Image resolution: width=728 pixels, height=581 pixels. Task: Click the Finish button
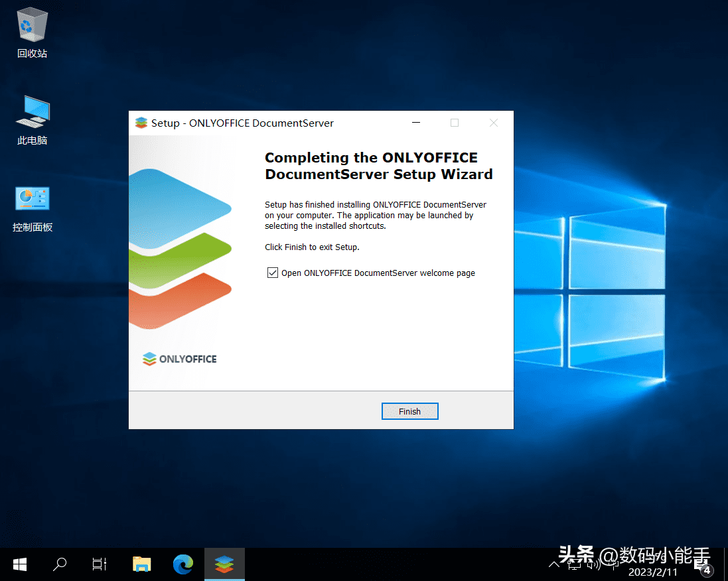click(x=409, y=411)
